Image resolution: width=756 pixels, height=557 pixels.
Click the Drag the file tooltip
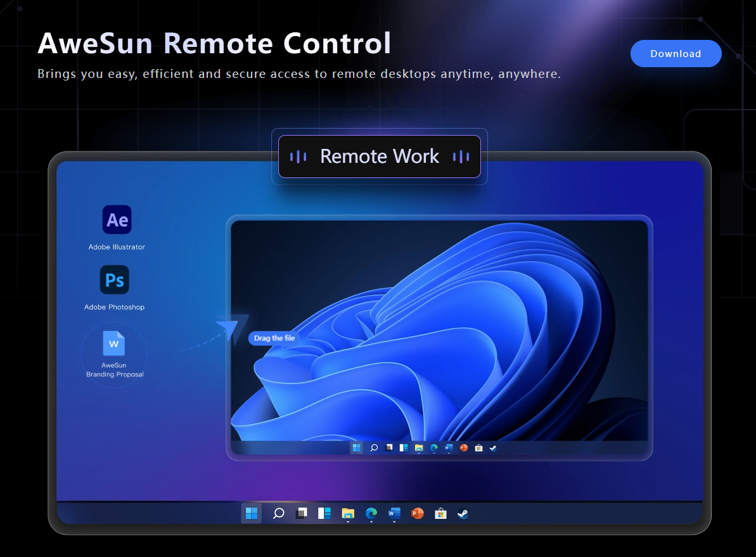coord(274,338)
